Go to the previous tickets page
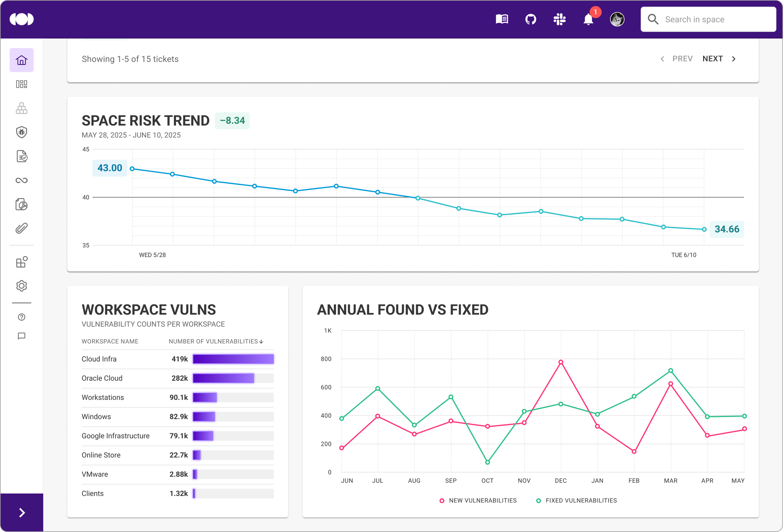Image resolution: width=783 pixels, height=532 pixels. click(x=676, y=59)
